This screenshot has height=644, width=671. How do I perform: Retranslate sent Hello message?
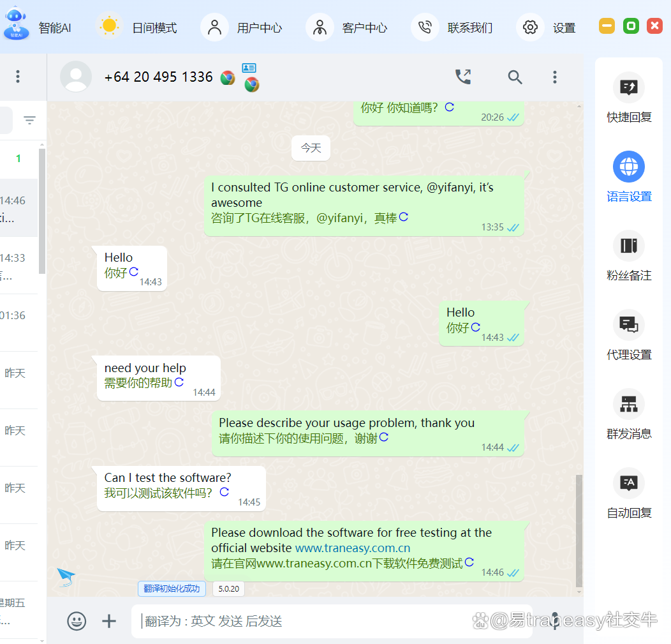pyautogui.click(x=475, y=327)
